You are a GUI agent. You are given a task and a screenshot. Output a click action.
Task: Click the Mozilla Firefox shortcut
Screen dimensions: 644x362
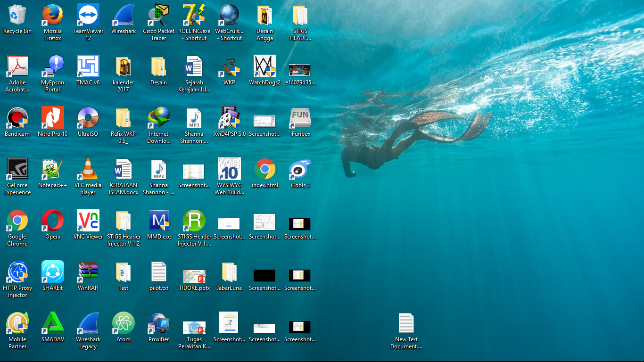tap(53, 15)
